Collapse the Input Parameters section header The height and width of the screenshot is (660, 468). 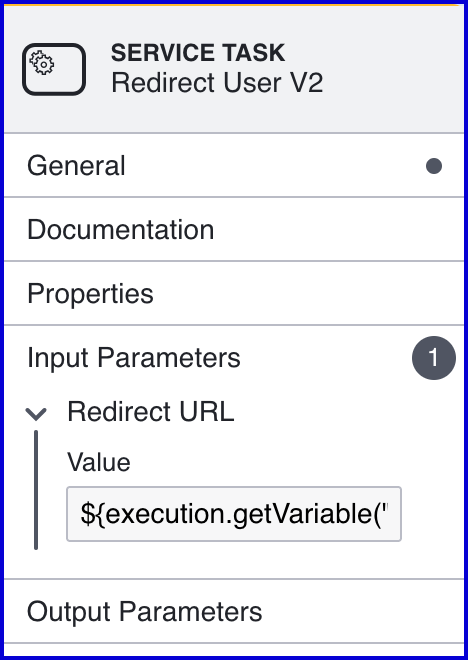pyautogui.click(x=234, y=358)
